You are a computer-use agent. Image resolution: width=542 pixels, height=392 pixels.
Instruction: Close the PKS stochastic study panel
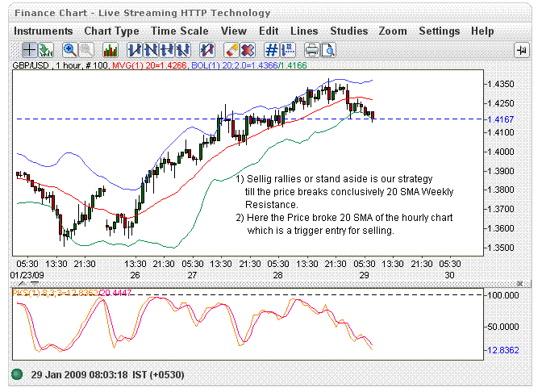[x=519, y=284]
